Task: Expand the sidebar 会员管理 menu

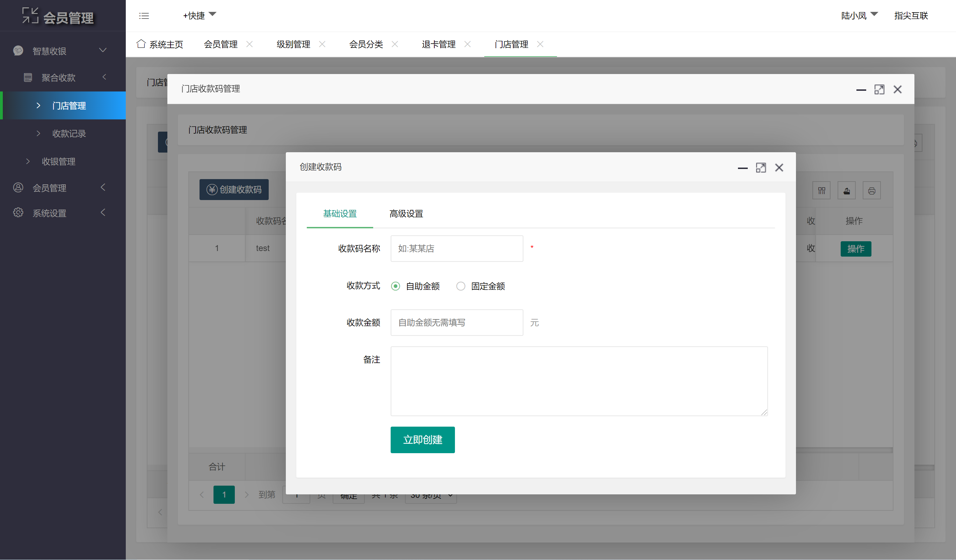Action: click(103, 187)
